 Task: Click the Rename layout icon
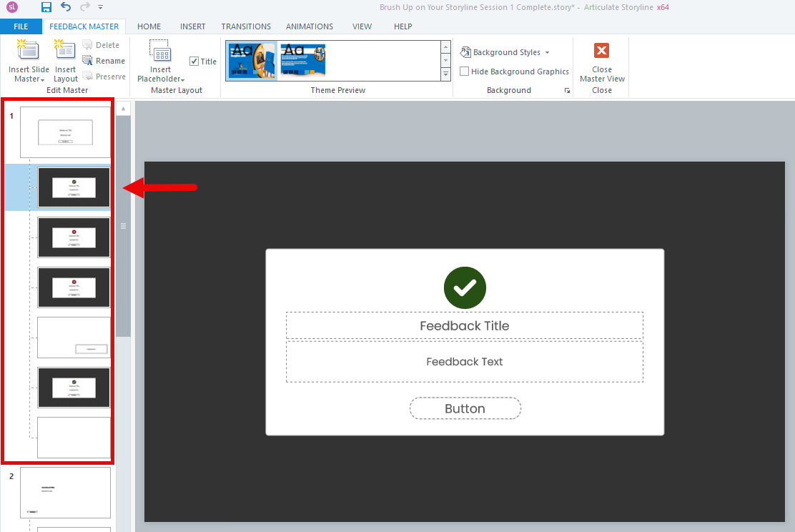pyautogui.click(x=88, y=61)
